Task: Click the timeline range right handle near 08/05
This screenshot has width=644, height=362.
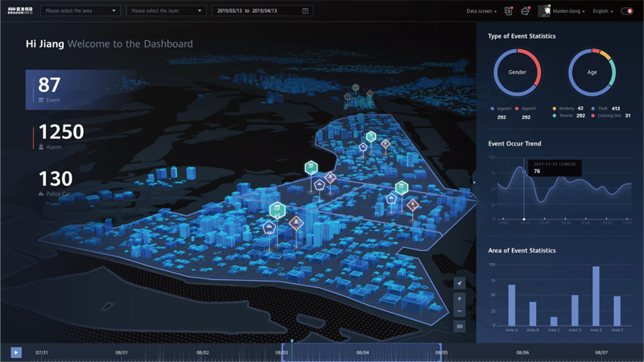Action: (440, 352)
